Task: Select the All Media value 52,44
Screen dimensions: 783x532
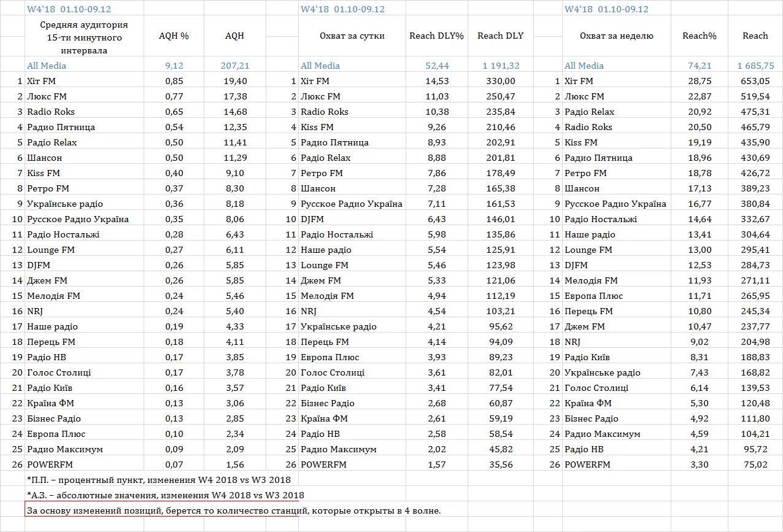Action: click(436, 66)
